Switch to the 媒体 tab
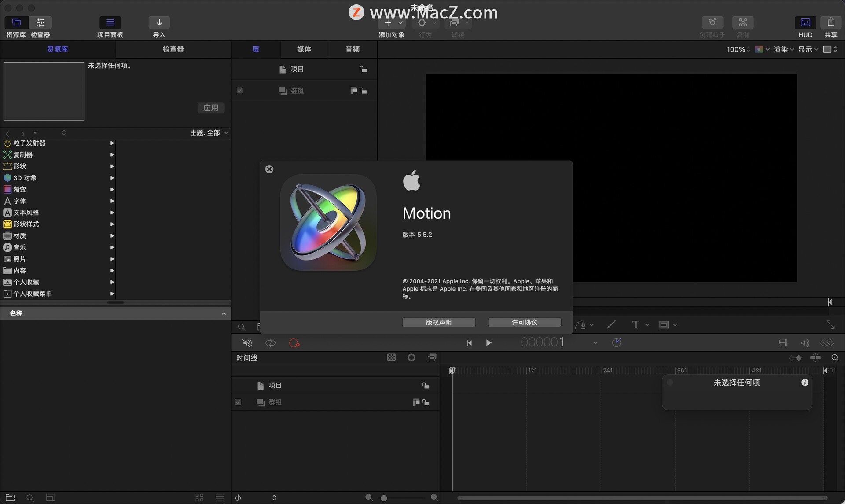The width and height of the screenshot is (845, 504). click(304, 49)
